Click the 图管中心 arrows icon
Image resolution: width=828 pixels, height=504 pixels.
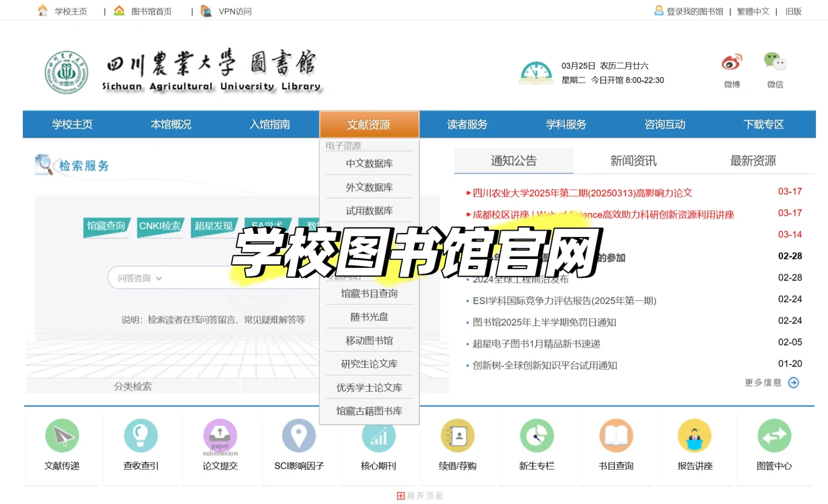click(x=774, y=435)
